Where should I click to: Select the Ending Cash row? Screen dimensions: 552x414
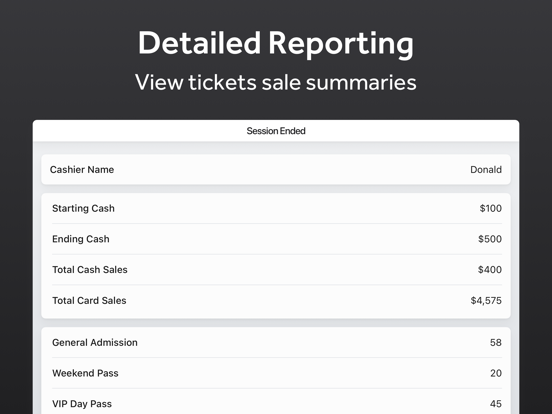tap(276, 239)
